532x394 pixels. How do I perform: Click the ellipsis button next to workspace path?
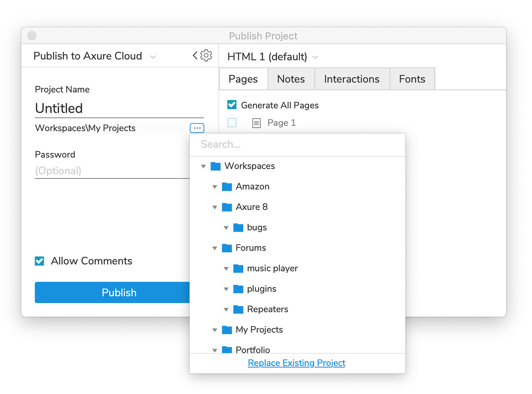tap(197, 128)
